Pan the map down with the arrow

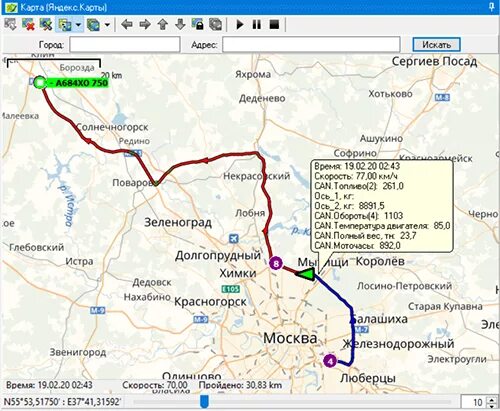click(x=180, y=24)
